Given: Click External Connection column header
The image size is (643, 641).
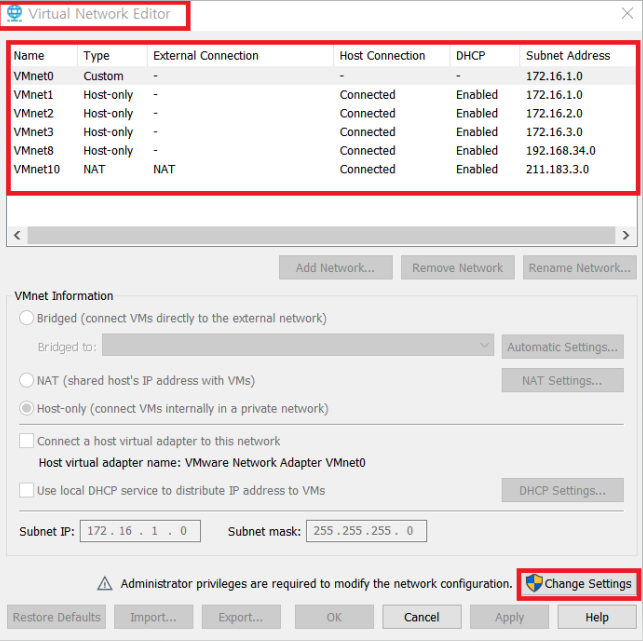Looking at the screenshot, I should click(240, 55).
